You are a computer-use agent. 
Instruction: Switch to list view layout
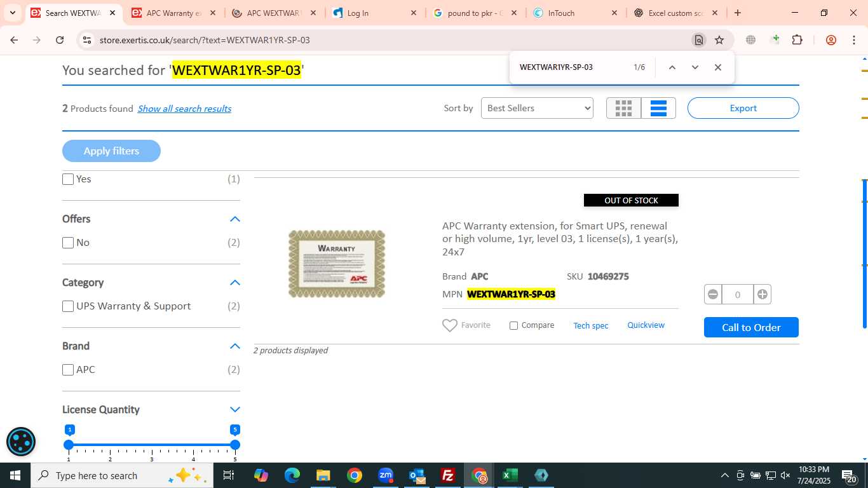point(658,108)
